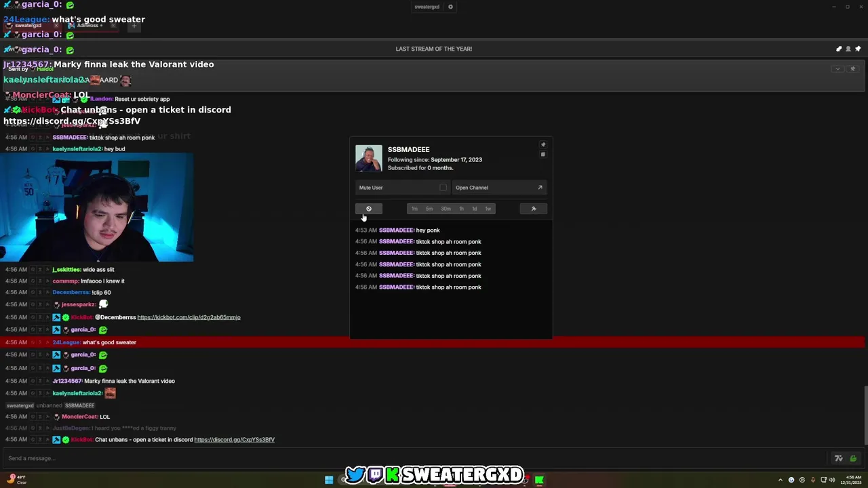The height and width of the screenshot is (488, 868).
Task: Pin the SSBMADEEE user card
Action: tap(542, 144)
